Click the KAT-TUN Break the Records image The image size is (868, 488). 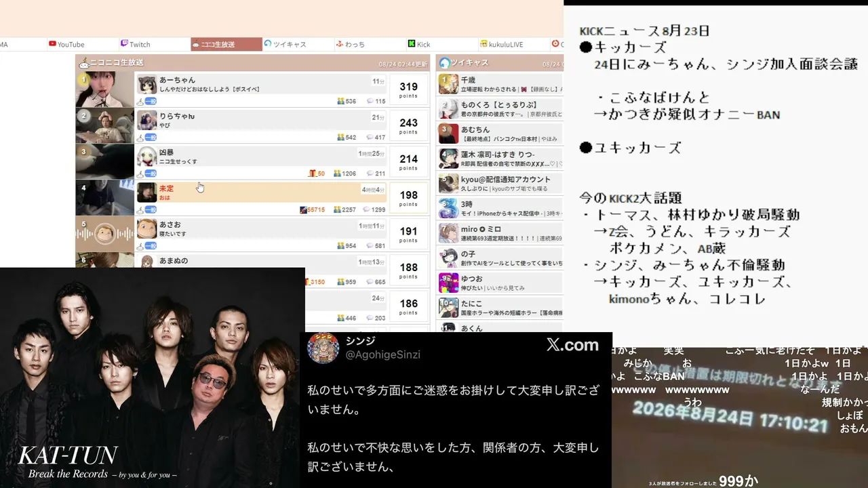(x=153, y=378)
